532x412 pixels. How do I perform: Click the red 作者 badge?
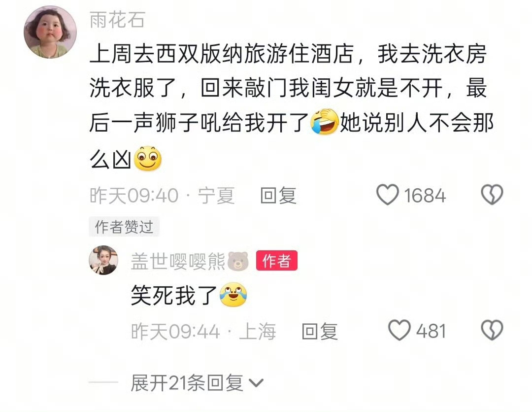point(276,261)
